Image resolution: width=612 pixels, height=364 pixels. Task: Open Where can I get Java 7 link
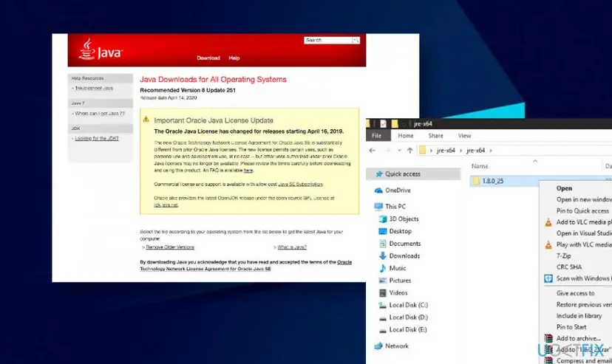[x=100, y=114]
